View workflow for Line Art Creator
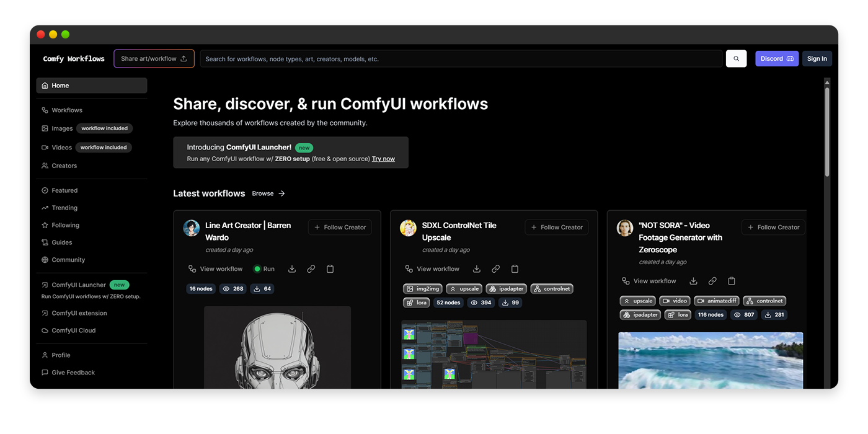868x434 pixels. (x=215, y=269)
